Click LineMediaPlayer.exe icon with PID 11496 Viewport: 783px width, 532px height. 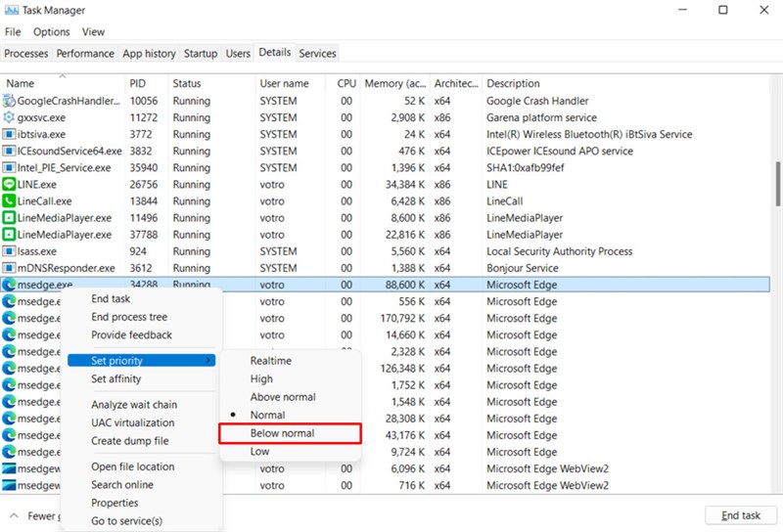tap(9, 217)
